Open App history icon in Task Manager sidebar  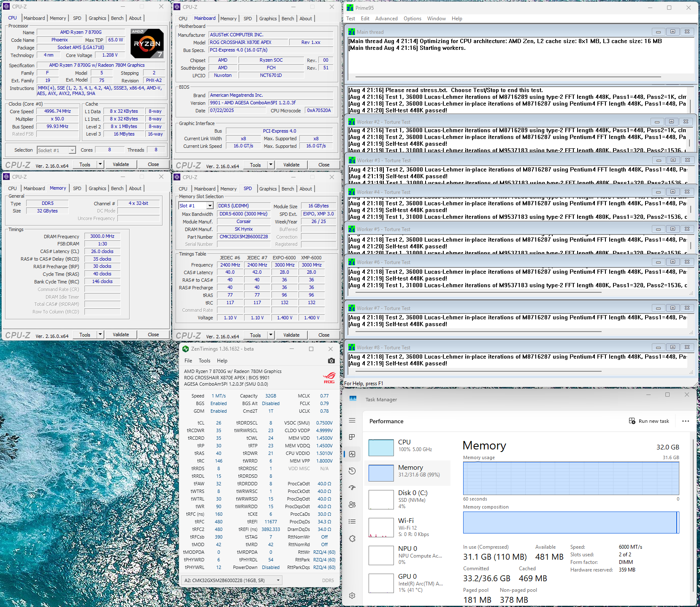352,471
